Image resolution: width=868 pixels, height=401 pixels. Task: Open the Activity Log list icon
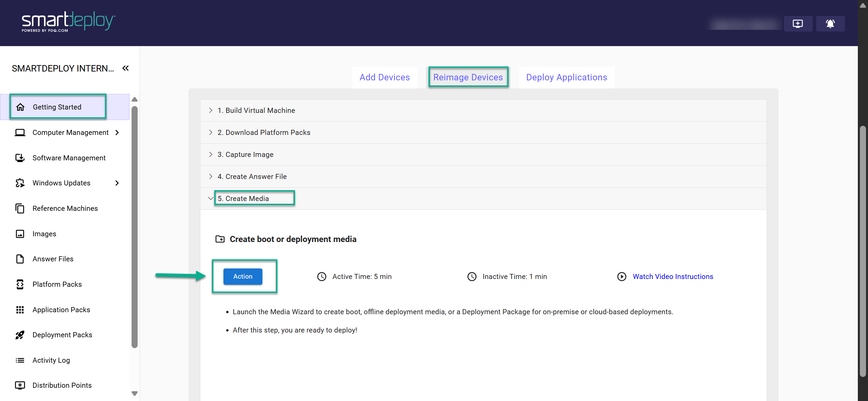tap(20, 360)
